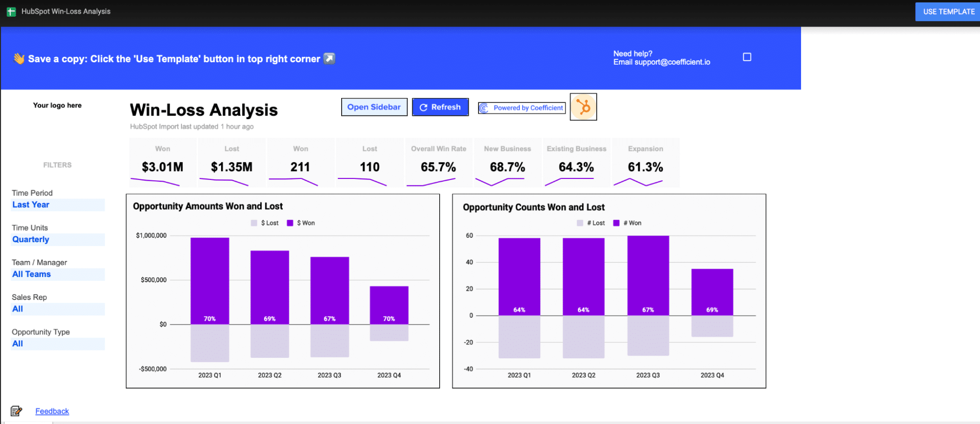Click the arrow emoji after 'top right corner'
The image size is (980, 424).
[329, 59]
